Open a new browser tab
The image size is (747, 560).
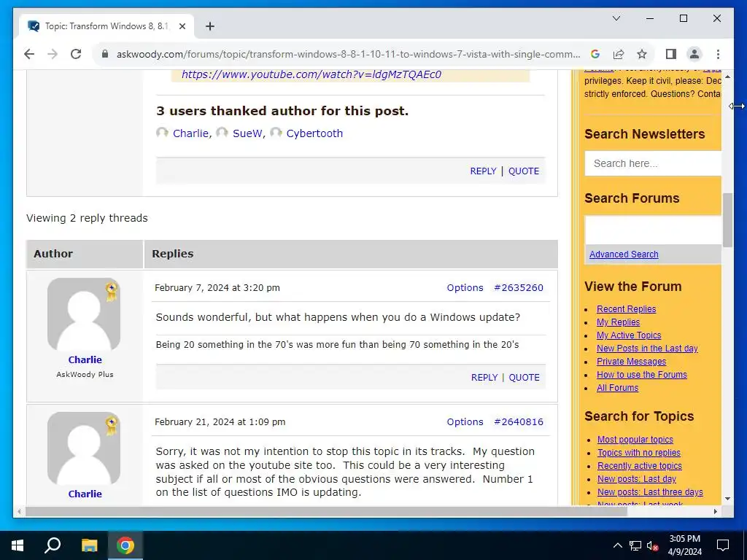coord(209,26)
